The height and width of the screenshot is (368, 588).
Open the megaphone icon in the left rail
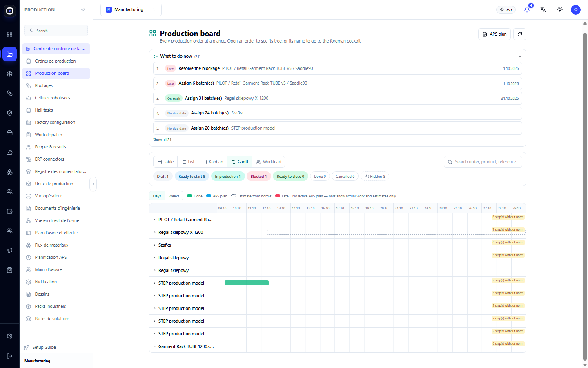(10, 251)
